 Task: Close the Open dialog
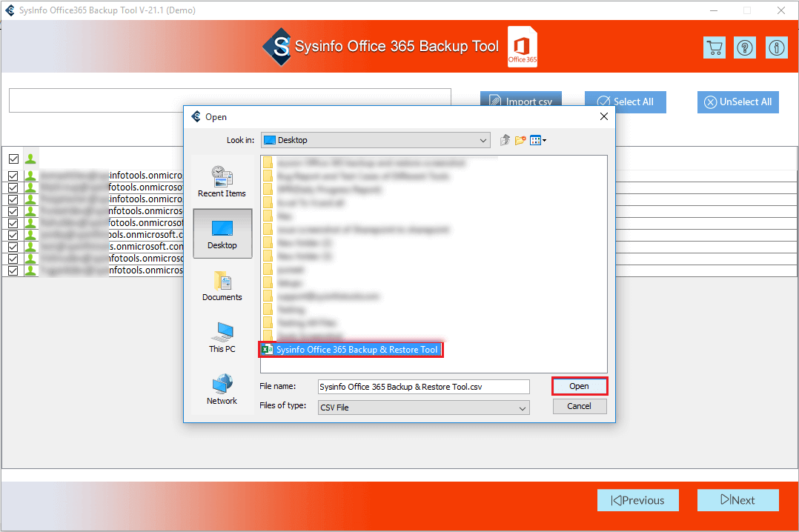[604, 116]
